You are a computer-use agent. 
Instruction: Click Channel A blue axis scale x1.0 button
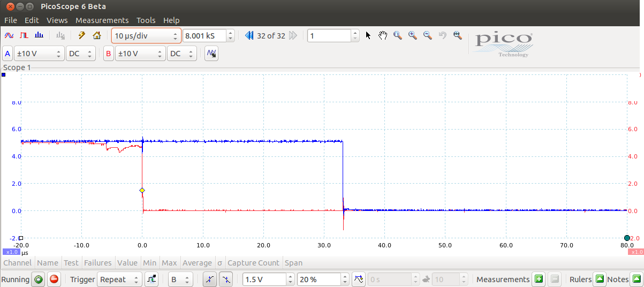11,252
